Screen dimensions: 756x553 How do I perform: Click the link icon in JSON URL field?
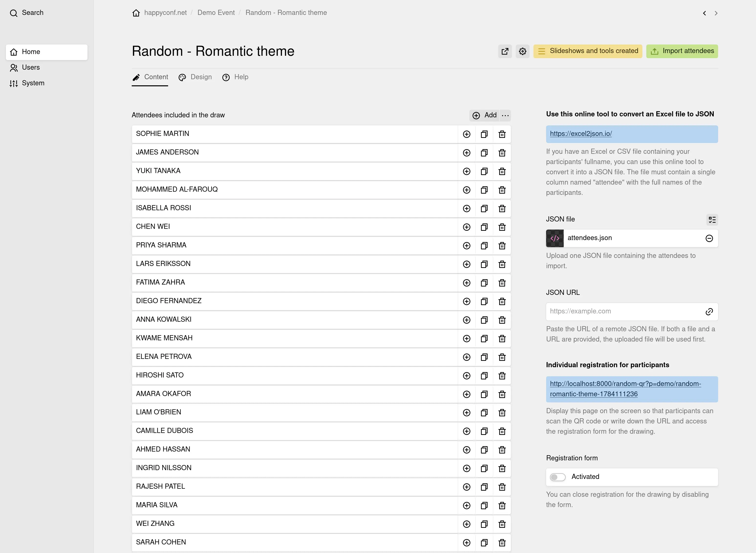click(x=709, y=312)
